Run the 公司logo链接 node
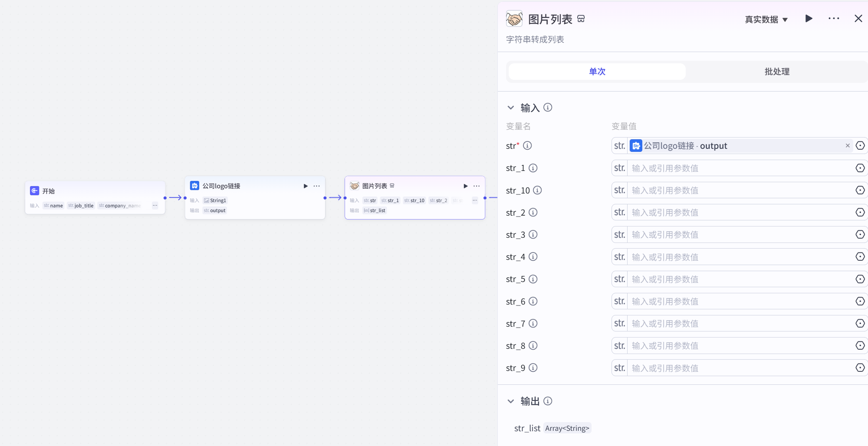The height and width of the screenshot is (446, 868). coord(306,186)
